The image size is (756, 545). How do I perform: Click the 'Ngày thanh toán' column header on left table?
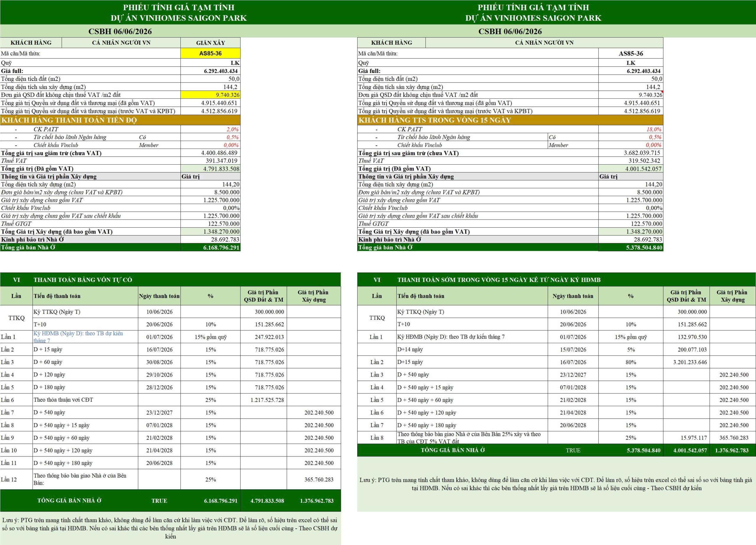159,296
